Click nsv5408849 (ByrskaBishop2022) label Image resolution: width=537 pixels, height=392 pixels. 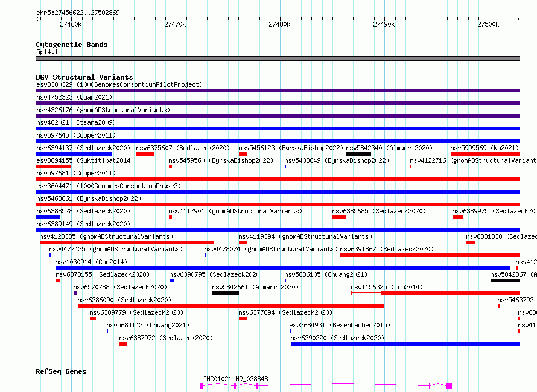(x=337, y=160)
